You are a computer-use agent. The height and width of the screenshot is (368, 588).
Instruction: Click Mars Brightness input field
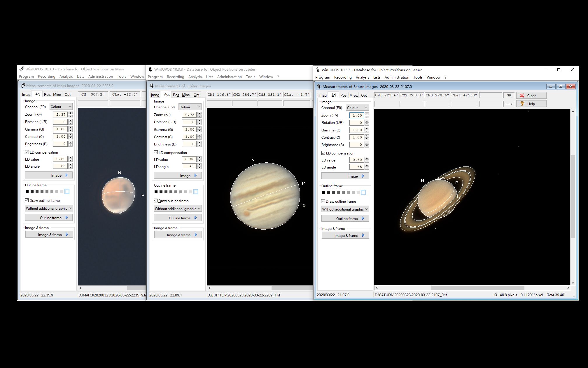click(60, 144)
